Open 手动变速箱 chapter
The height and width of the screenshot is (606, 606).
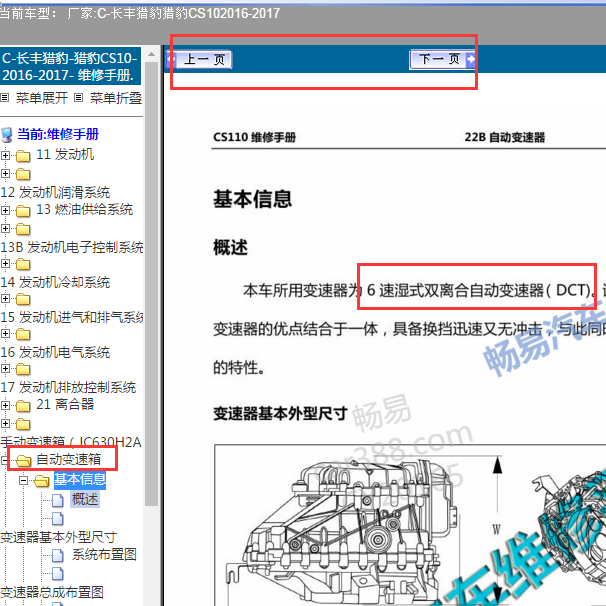point(71,442)
